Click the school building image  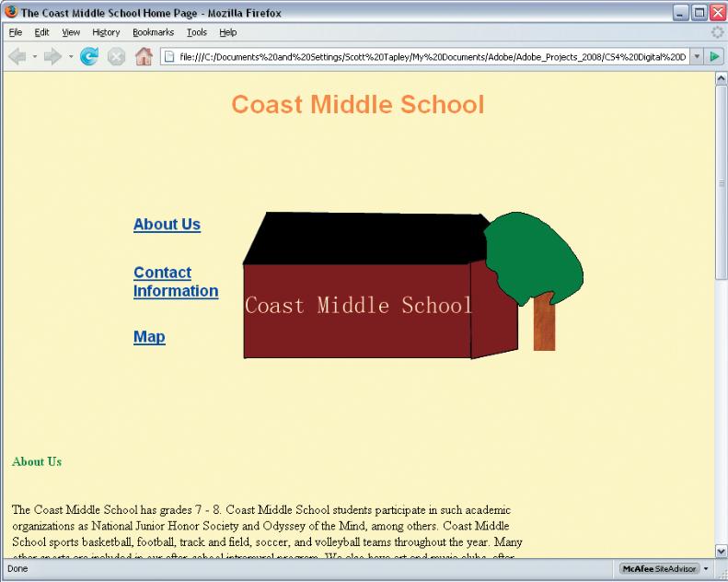[413, 285]
